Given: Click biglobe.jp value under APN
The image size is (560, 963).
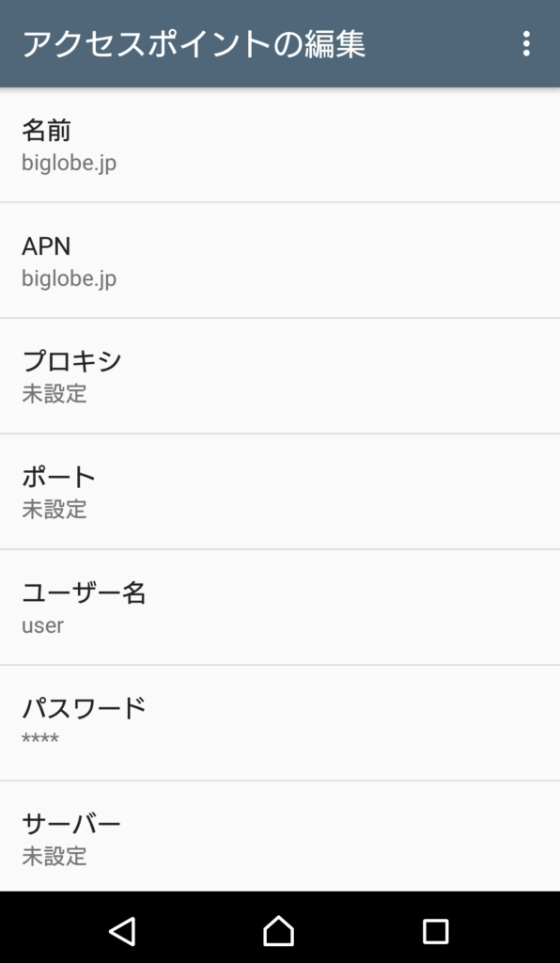Looking at the screenshot, I should (70, 278).
